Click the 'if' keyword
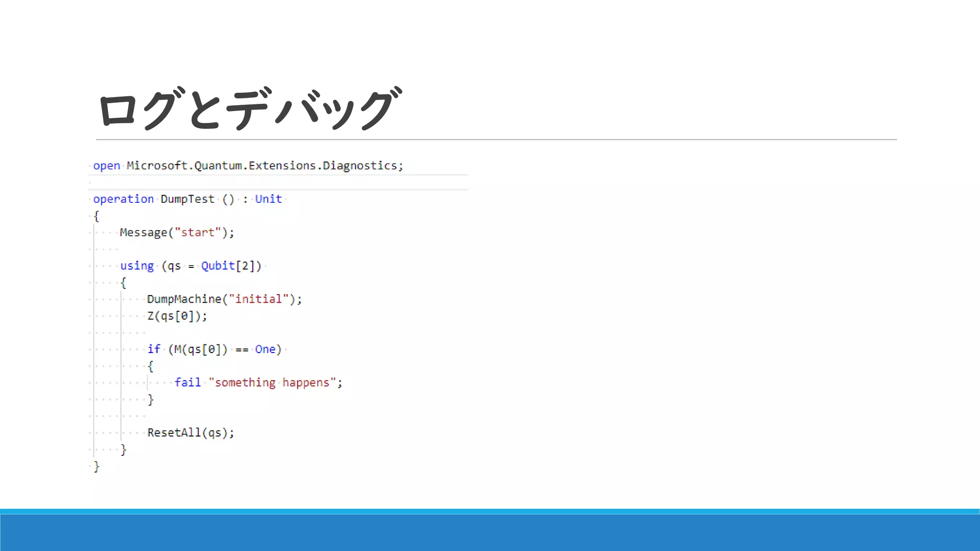Screen dimensions: 980x551 tap(154, 349)
